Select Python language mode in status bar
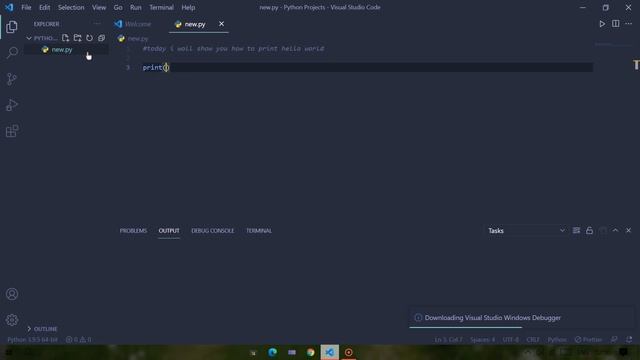This screenshot has width=640, height=360. [557, 340]
